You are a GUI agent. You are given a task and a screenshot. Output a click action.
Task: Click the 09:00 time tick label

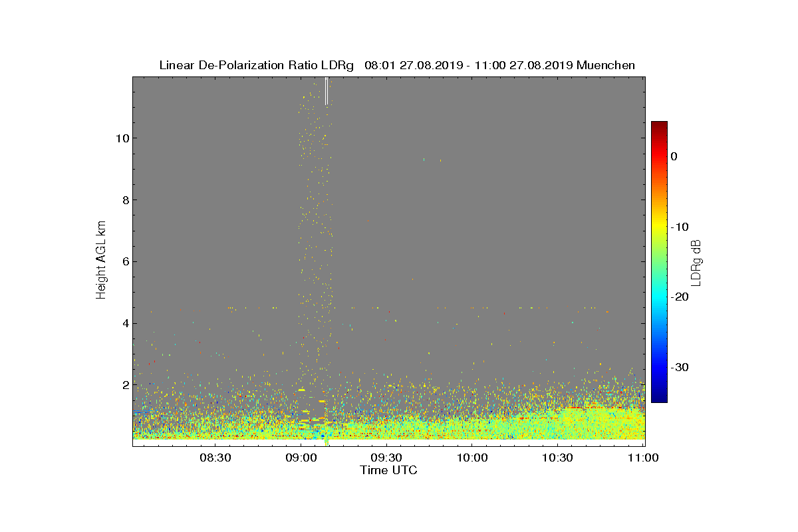(301, 458)
